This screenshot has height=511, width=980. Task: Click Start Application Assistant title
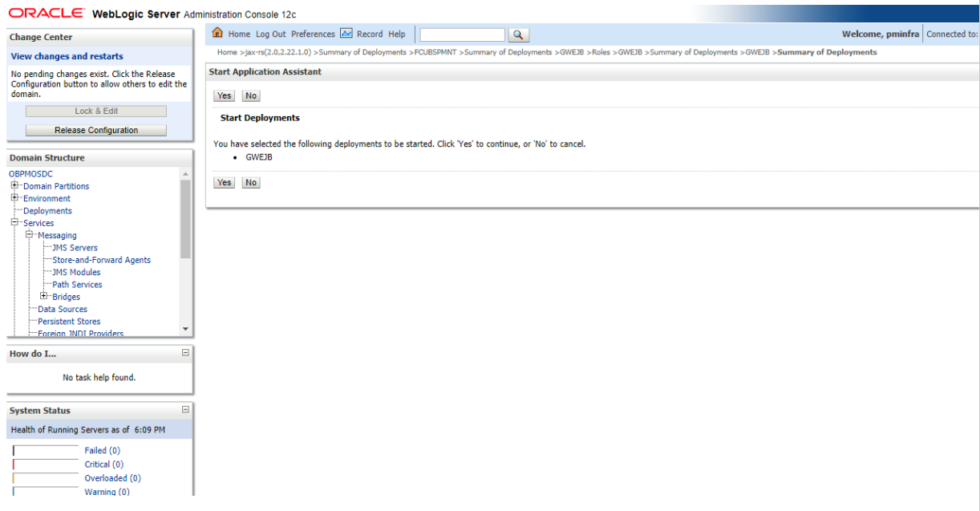pos(265,72)
